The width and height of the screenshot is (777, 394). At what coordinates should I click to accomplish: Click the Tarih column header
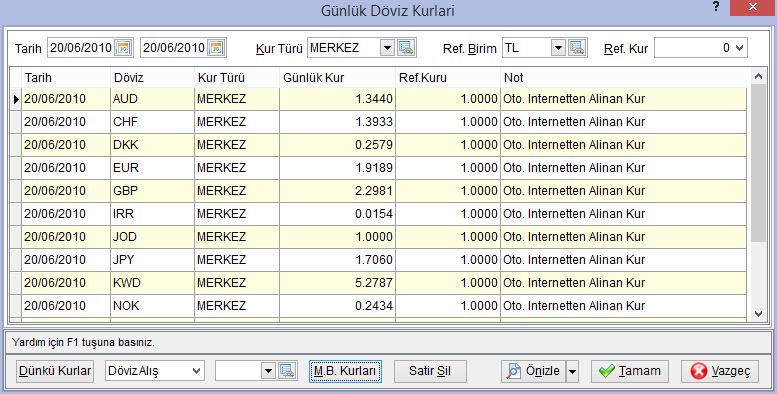[66, 78]
